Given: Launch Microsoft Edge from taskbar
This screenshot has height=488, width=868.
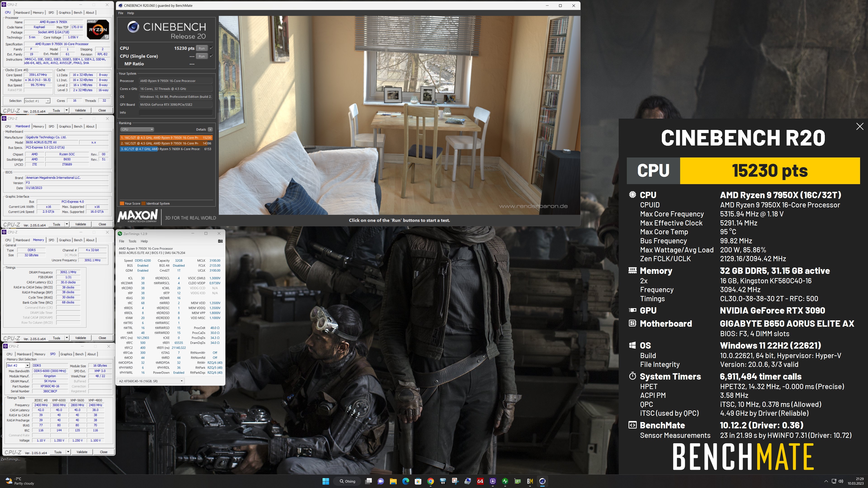Looking at the screenshot, I should coord(406,481).
